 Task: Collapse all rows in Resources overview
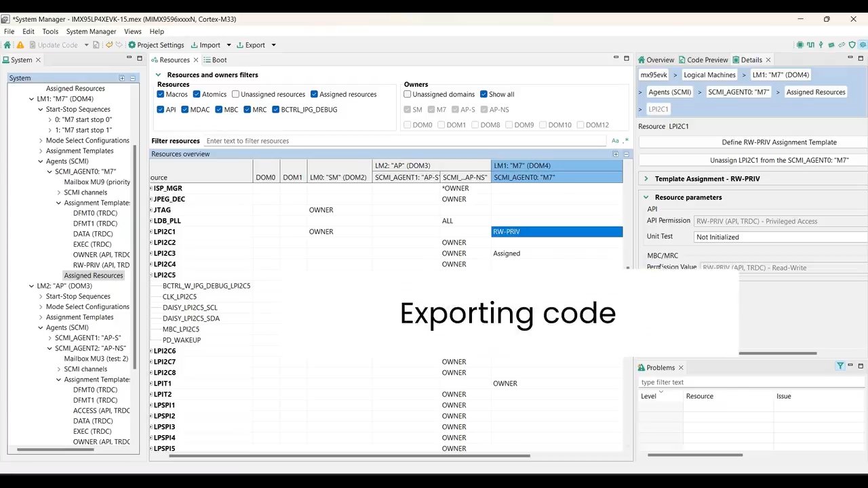[626, 154]
